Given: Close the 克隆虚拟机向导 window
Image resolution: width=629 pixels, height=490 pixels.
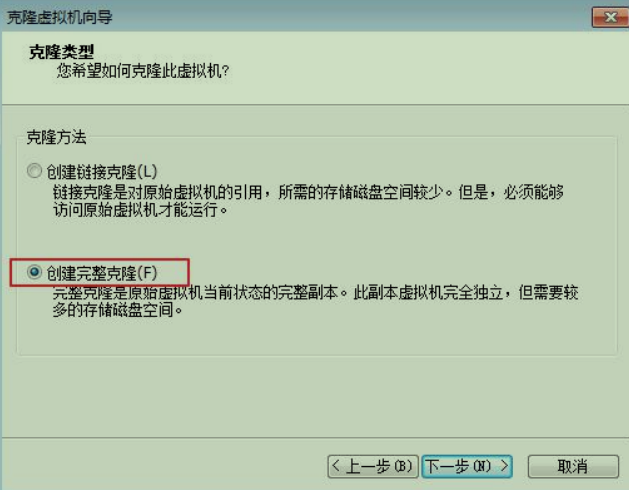Looking at the screenshot, I should [x=610, y=17].
